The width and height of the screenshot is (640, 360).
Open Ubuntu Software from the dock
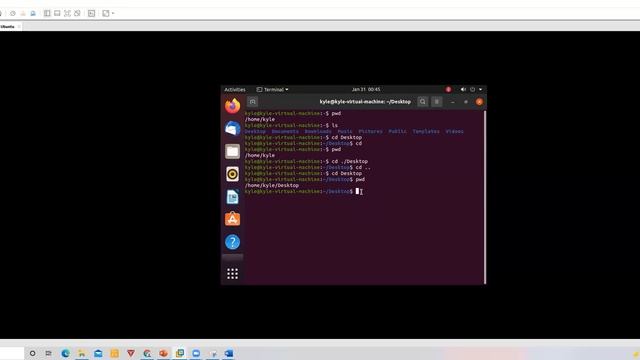pos(233,219)
